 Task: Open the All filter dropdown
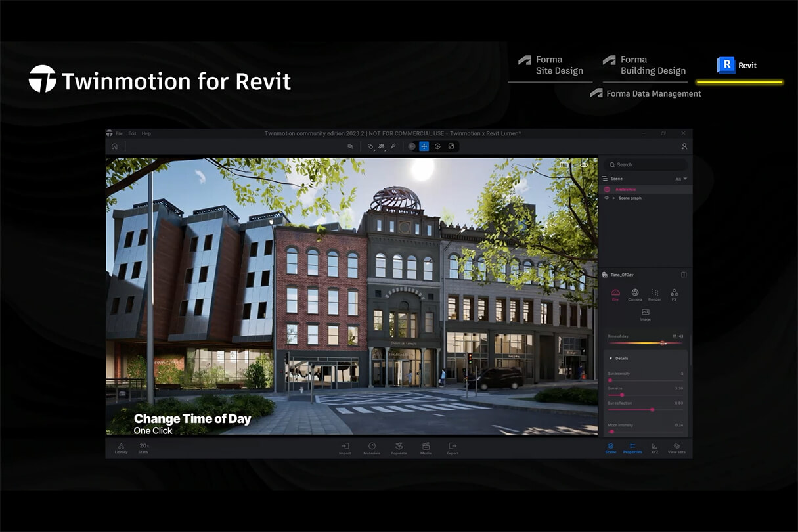click(681, 179)
